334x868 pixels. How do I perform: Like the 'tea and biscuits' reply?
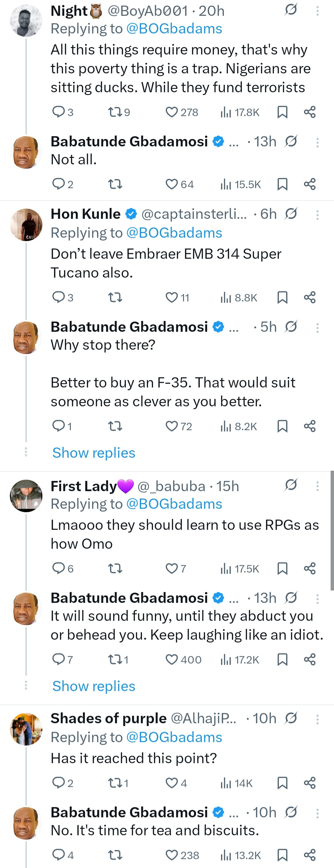point(171,855)
